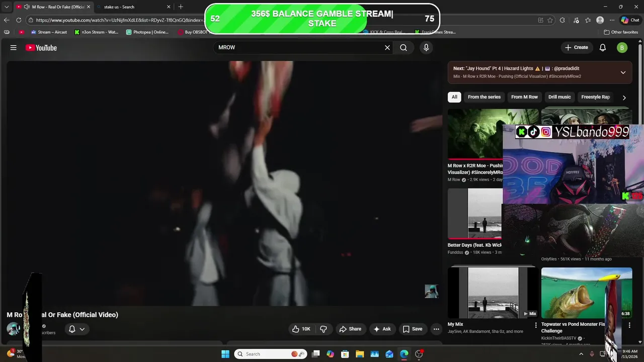
Task: Open the tab actions dropdown arrow
Action: pyautogui.click(x=7, y=7)
